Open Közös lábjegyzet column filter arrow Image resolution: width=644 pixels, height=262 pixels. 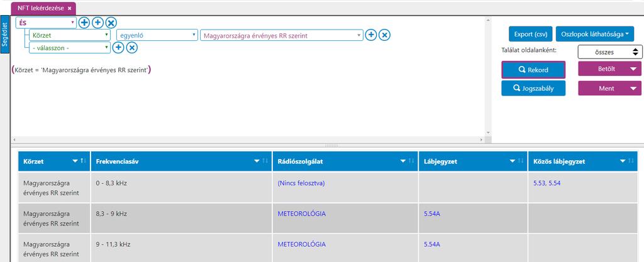point(622,161)
